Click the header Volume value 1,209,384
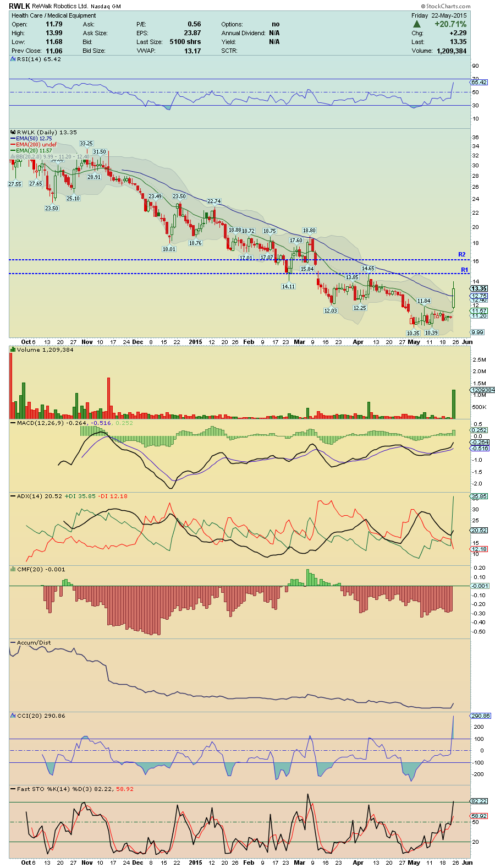The height and width of the screenshot is (868, 495). point(452,51)
